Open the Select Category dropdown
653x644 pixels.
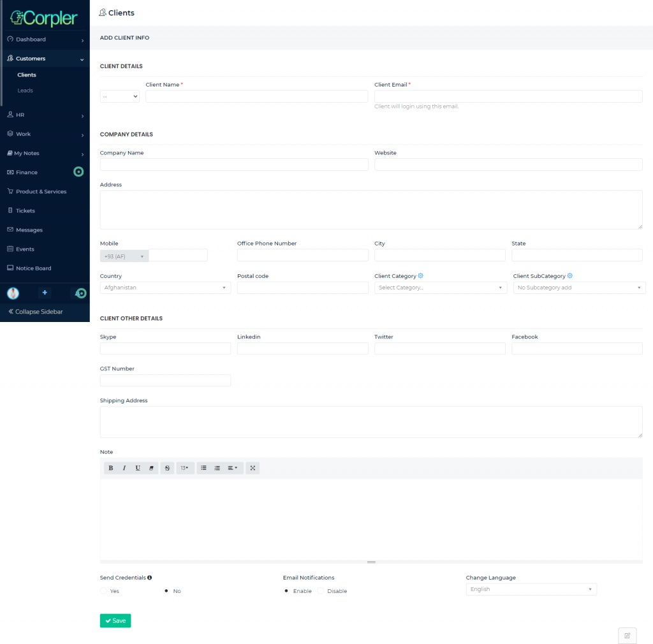pyautogui.click(x=440, y=287)
